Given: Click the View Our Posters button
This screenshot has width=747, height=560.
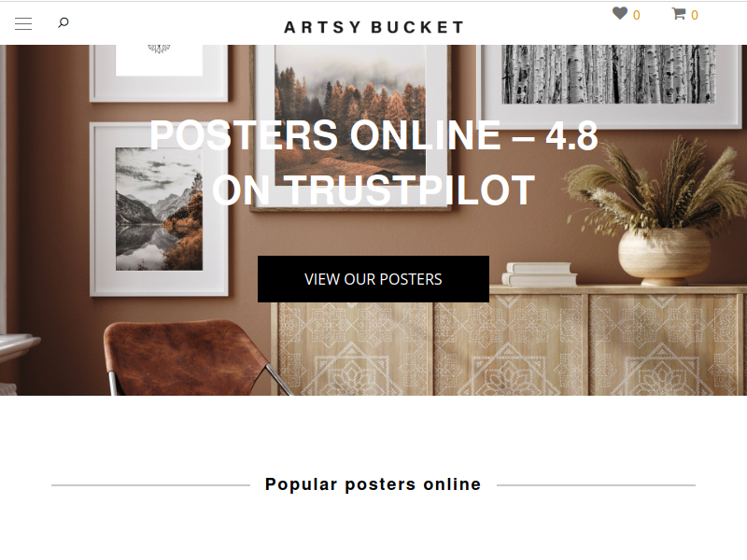Looking at the screenshot, I should (x=373, y=279).
